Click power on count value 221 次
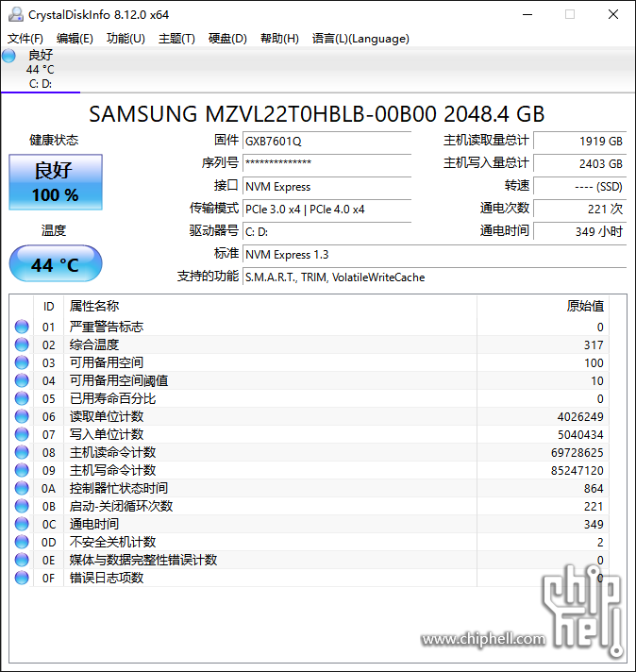 [x=580, y=210]
